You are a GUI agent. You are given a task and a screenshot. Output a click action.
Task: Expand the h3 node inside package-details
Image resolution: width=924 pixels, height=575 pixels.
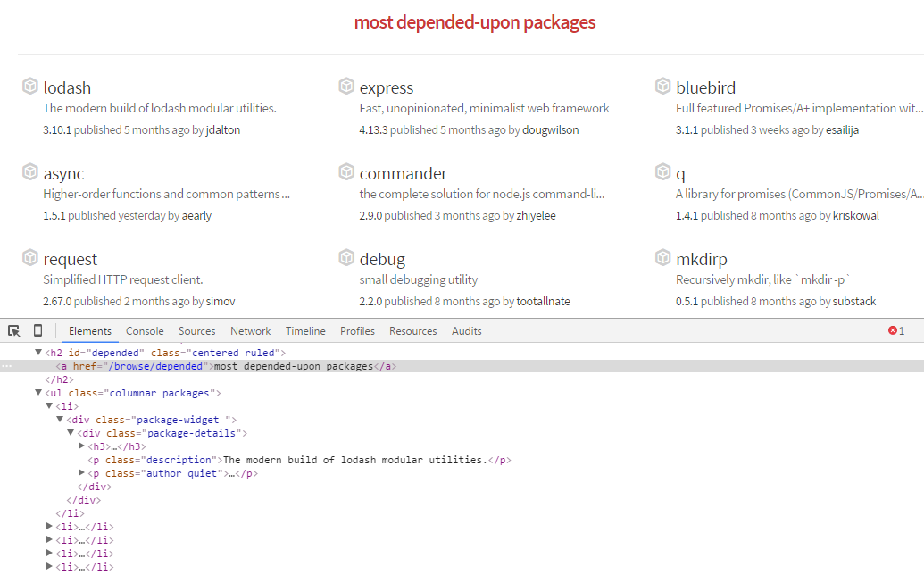80,446
